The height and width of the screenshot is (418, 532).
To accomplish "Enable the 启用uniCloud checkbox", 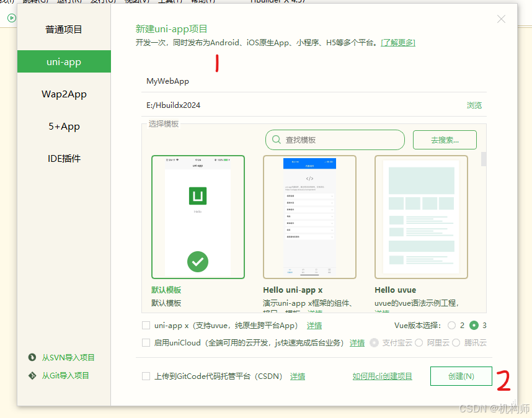I will pyautogui.click(x=146, y=343).
